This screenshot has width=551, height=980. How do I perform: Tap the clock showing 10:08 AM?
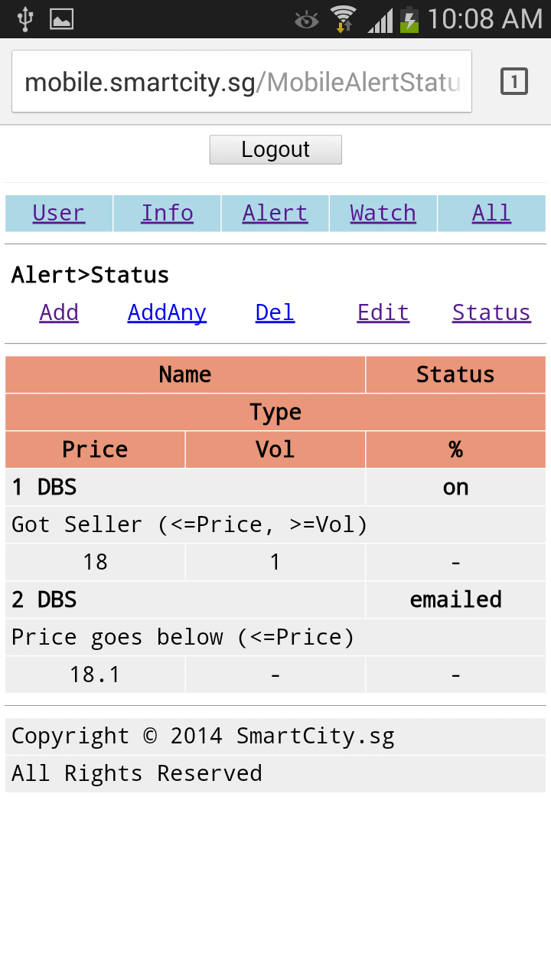[484, 18]
